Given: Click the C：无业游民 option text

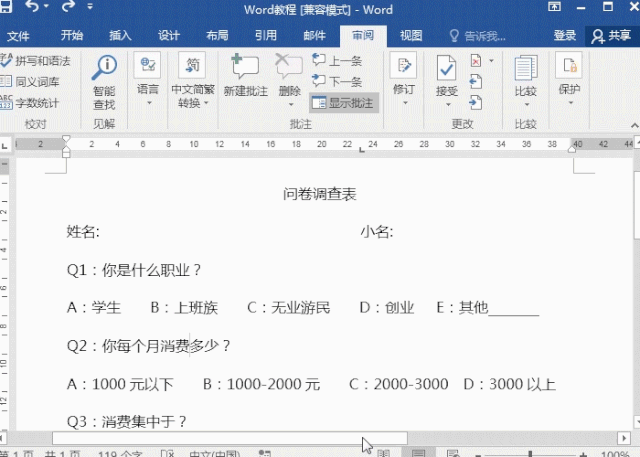Looking at the screenshot, I should tap(289, 308).
